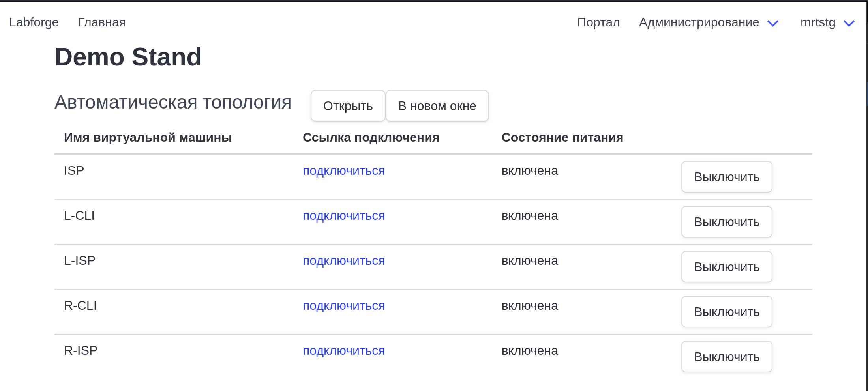Connect to the R-CLI virtual machine
868x391 pixels.
coord(343,306)
